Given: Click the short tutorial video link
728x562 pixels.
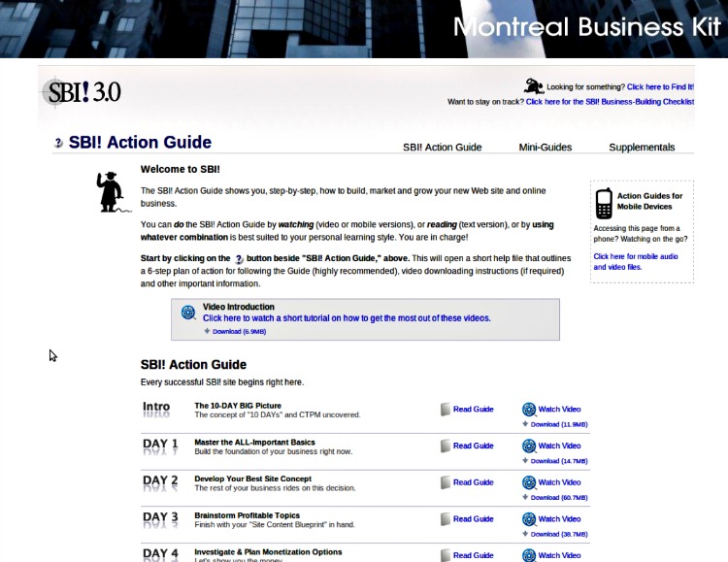Looking at the screenshot, I should coord(347,318).
